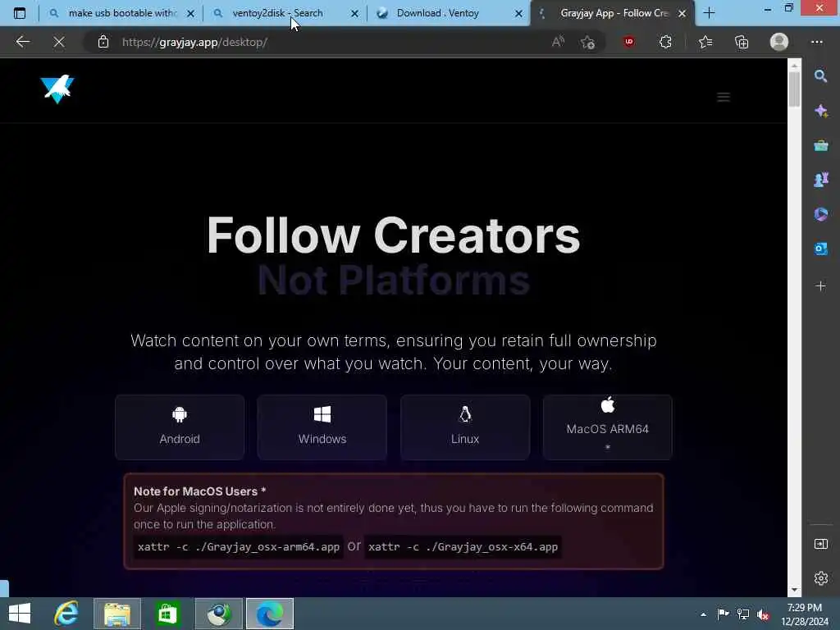
Task: Open uBlock Origin extension icon
Action: point(629,42)
